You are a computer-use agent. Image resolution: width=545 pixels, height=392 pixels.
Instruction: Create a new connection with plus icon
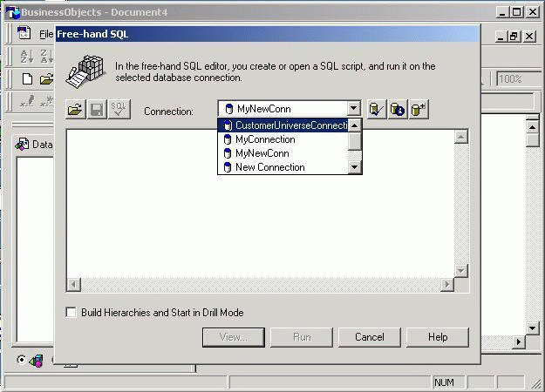click(x=419, y=110)
